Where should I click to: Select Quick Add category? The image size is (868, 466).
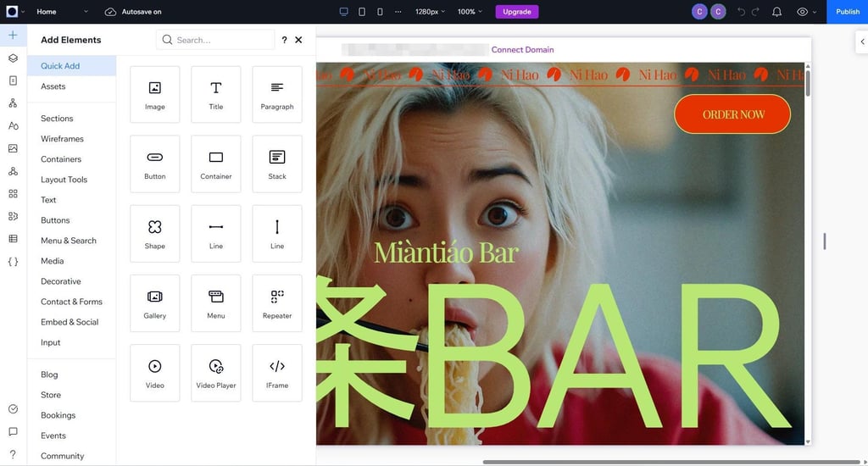point(71,66)
